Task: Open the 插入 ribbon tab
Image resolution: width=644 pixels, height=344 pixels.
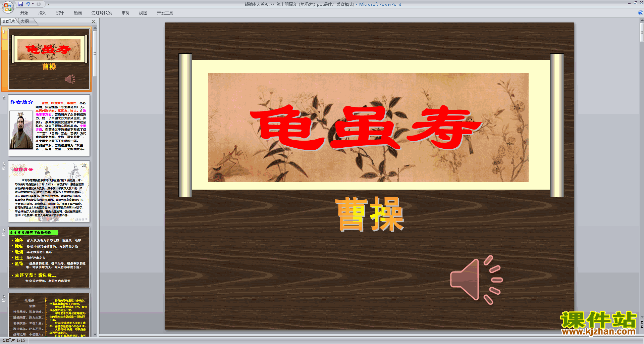Action: (42, 13)
